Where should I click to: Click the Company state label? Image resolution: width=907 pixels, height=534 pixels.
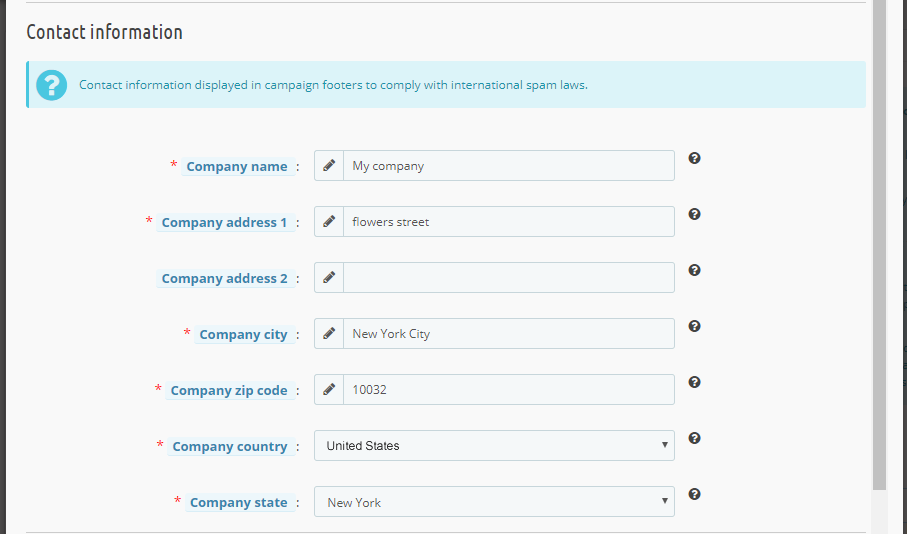tap(238, 503)
